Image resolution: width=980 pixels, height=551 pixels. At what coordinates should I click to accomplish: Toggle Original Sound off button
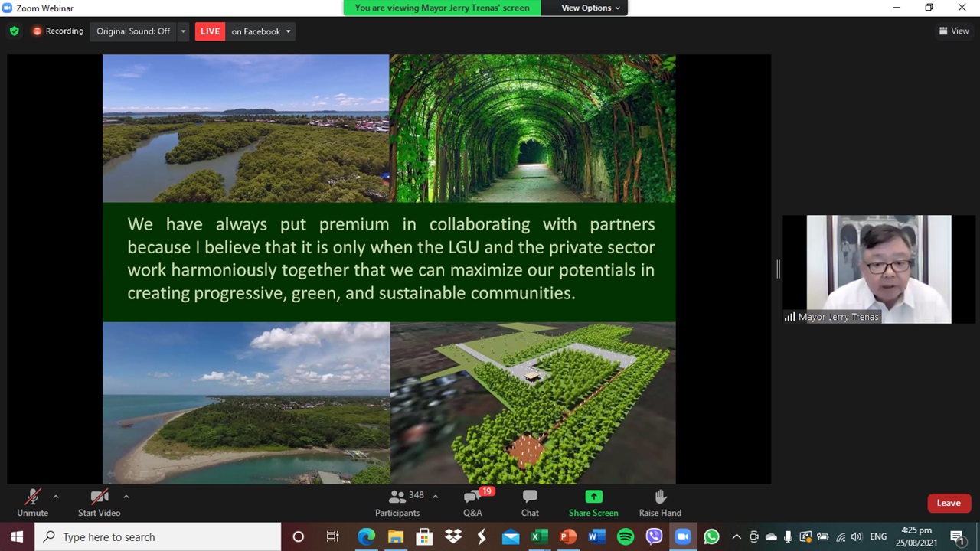click(x=133, y=31)
